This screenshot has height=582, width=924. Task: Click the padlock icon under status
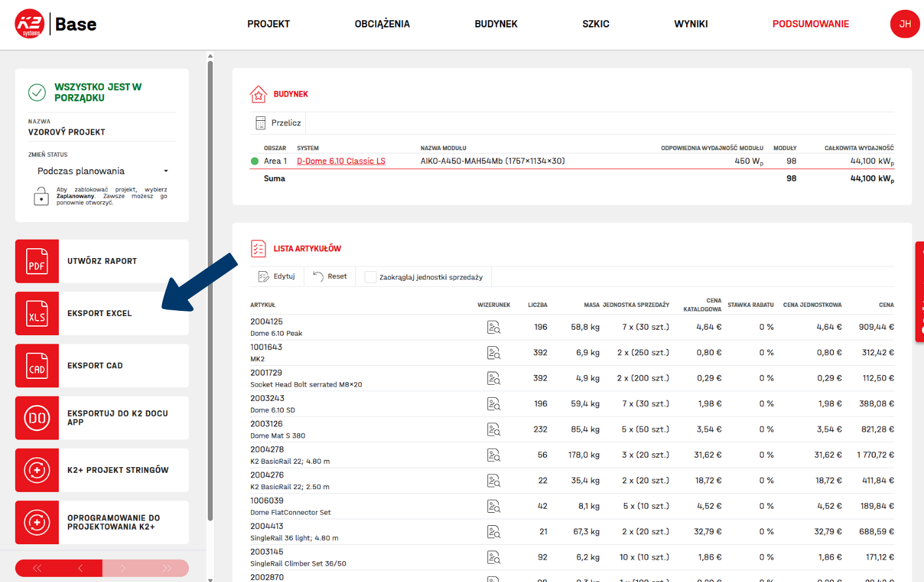click(x=41, y=196)
